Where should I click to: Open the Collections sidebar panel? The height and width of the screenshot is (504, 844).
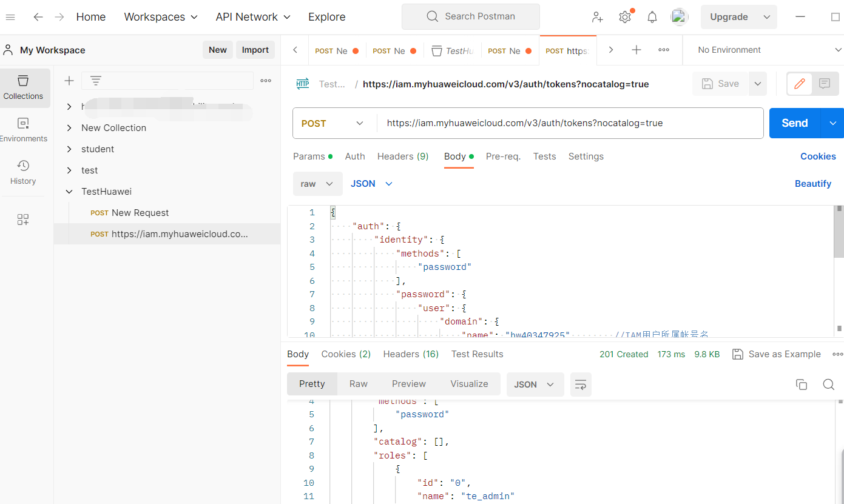23,88
